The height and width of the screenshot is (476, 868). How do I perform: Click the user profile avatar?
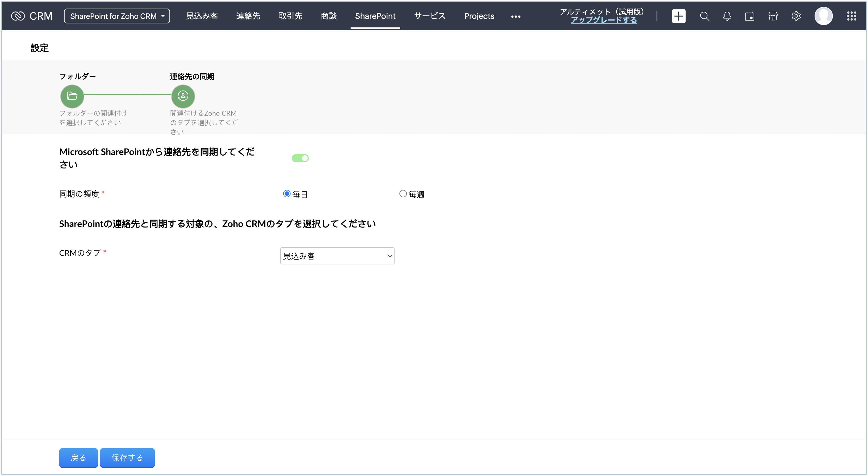pyautogui.click(x=823, y=16)
